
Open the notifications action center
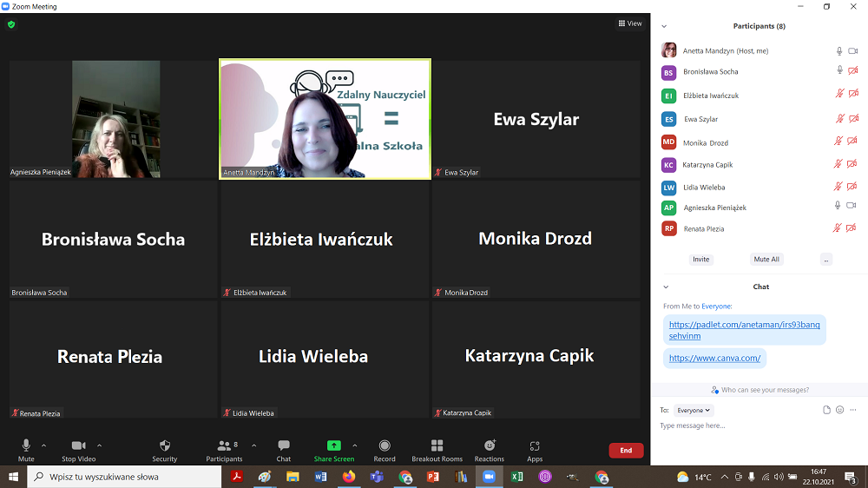[851, 477]
